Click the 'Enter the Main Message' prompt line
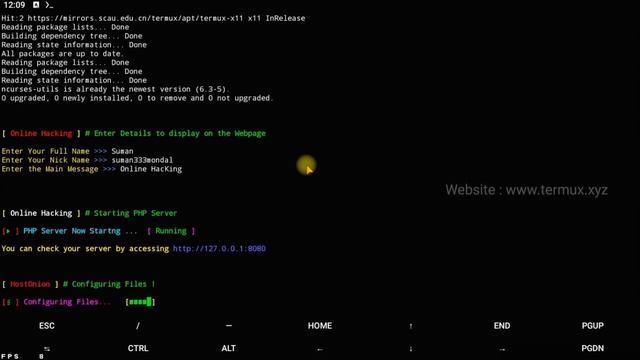 (91, 169)
